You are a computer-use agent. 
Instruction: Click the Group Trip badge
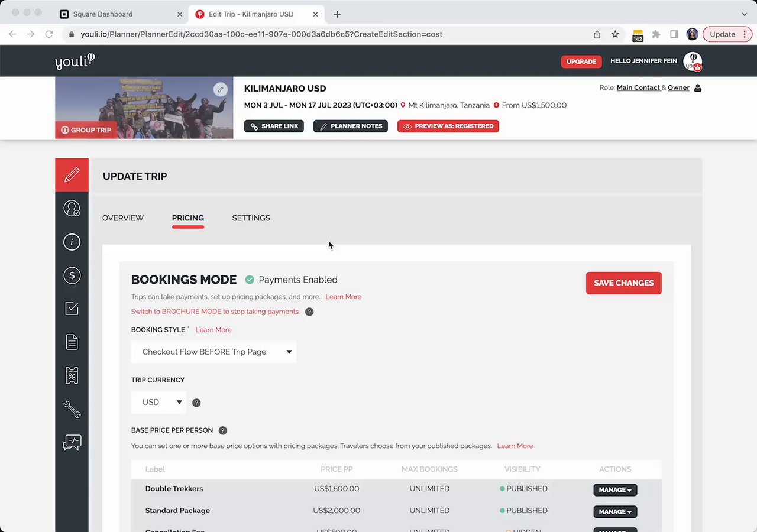click(x=86, y=130)
